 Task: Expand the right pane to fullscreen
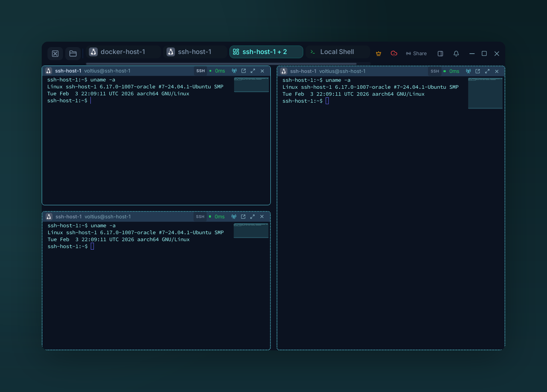[487, 71]
